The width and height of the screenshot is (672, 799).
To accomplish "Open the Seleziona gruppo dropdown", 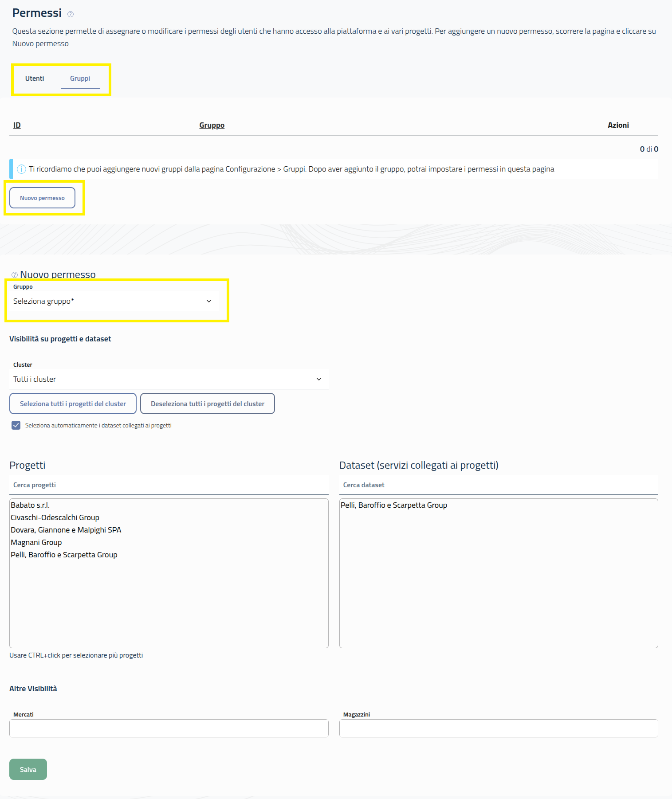I will point(114,301).
